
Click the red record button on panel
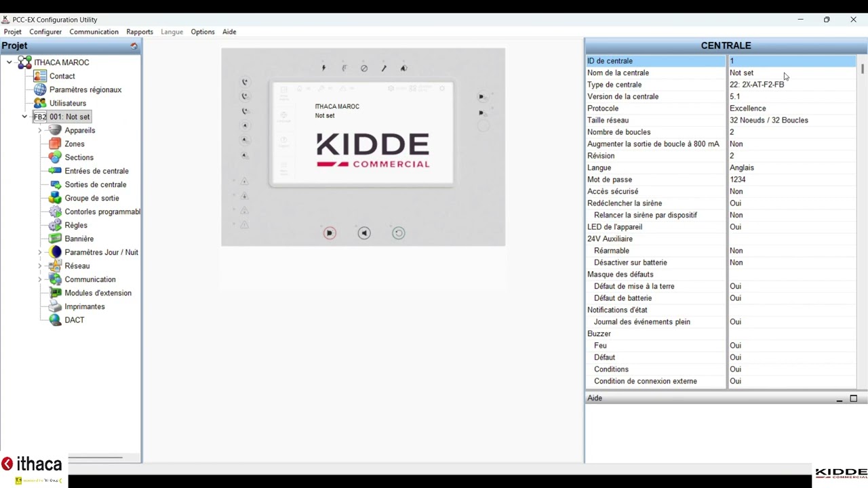(x=330, y=233)
